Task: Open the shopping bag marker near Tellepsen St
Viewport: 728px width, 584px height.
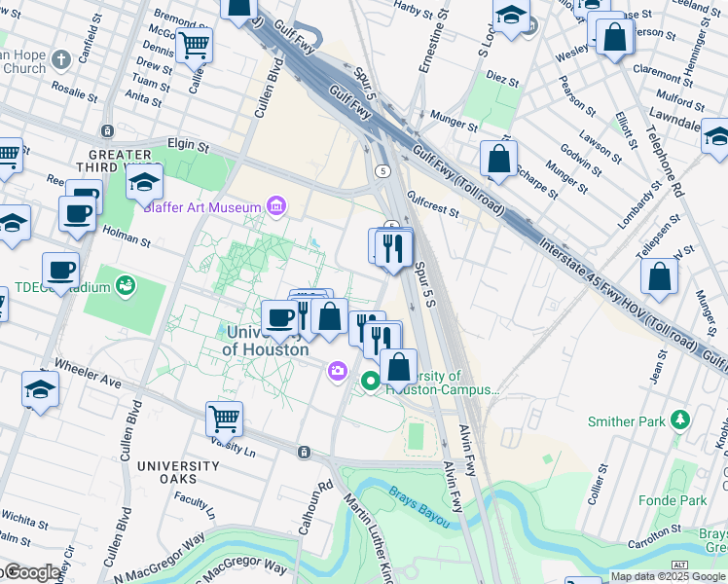Action: pos(659,277)
